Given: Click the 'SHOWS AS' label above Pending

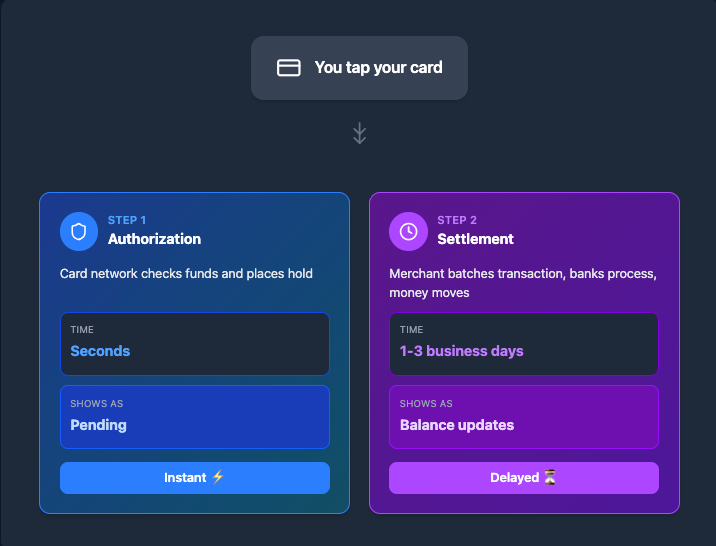Looking at the screenshot, I should point(97,404).
